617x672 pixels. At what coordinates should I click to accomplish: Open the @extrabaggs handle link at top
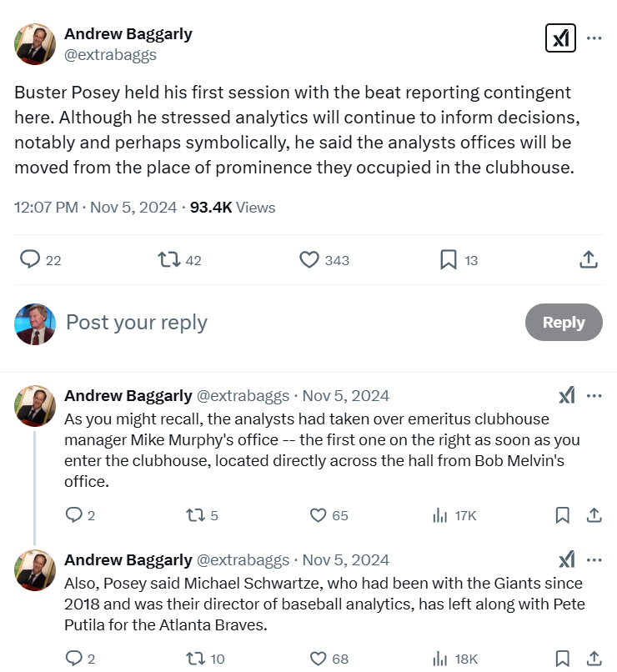coord(110,55)
